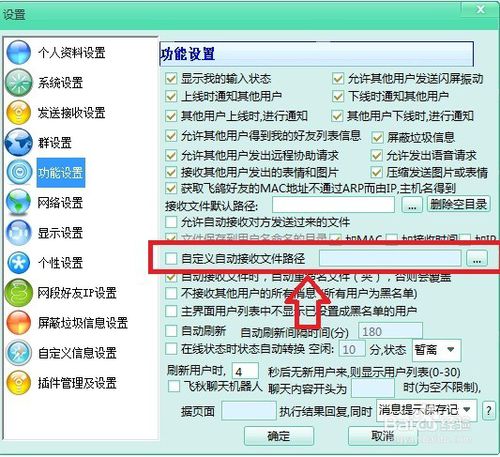This screenshot has height=457, width=500.
Task: Open 自定义信息设置 sidebar item
Action: click(x=77, y=353)
